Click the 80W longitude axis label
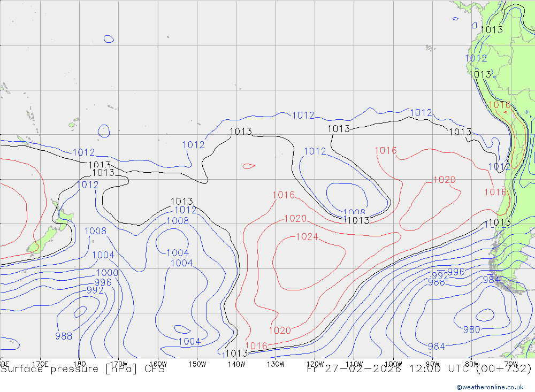Screen dimensions: 535x392 471,364
